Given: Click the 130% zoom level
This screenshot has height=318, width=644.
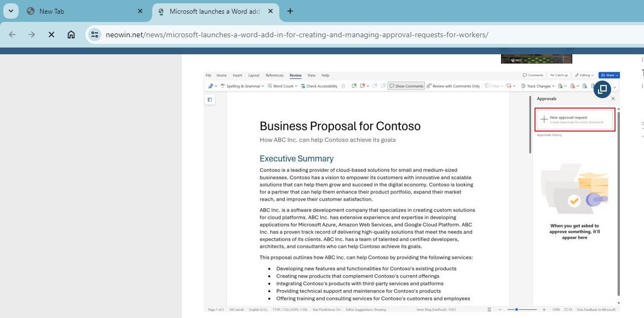Looking at the screenshot, I should coord(556,309).
